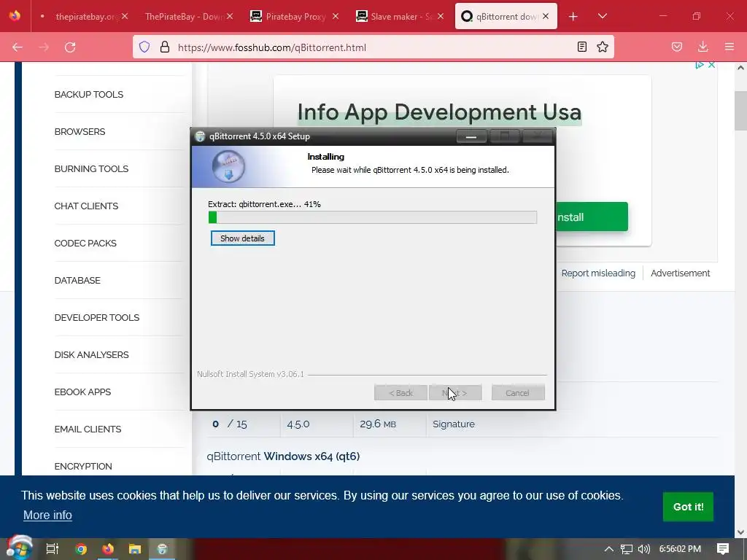
Task: Open CODEC PACKS category
Action: [85, 243]
